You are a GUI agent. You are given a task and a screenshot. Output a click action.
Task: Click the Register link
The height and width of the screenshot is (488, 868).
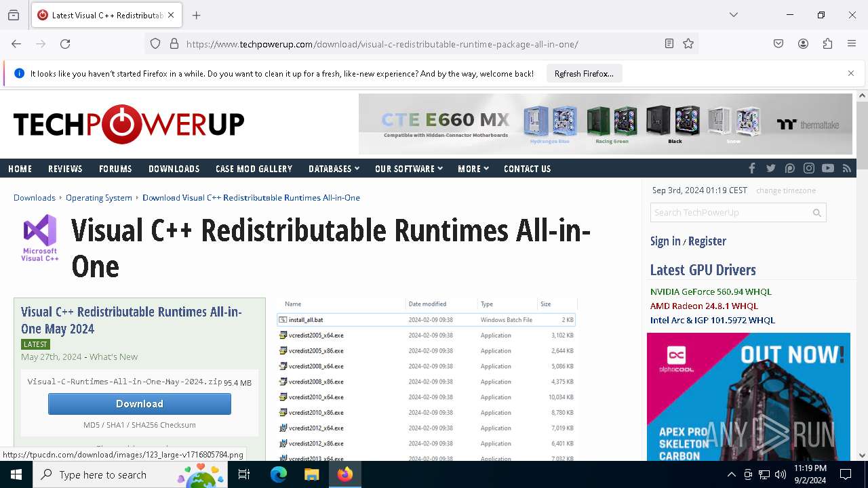(707, 241)
